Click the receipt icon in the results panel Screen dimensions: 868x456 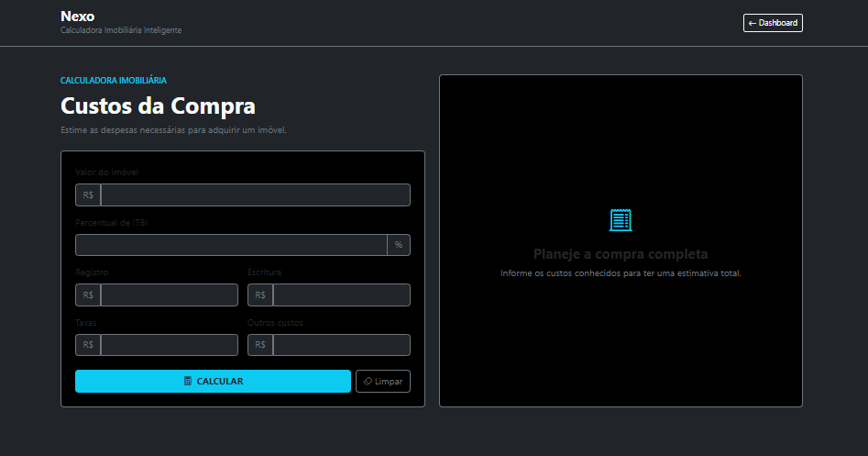pos(621,220)
